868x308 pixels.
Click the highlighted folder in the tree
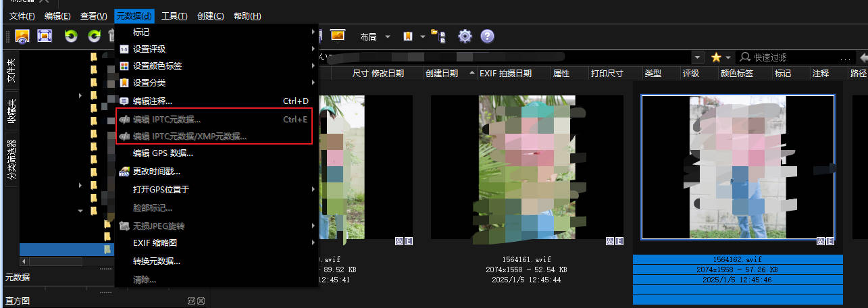coord(66,250)
